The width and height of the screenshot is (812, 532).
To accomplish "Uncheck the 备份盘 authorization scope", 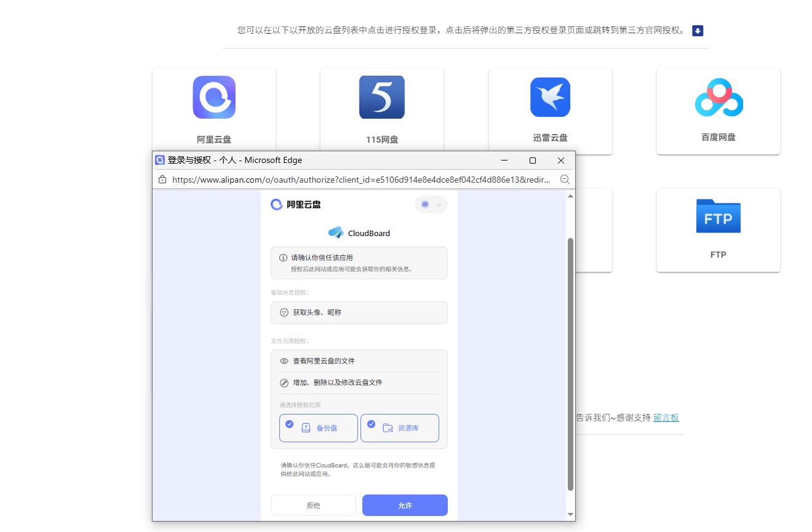I will pyautogui.click(x=289, y=423).
